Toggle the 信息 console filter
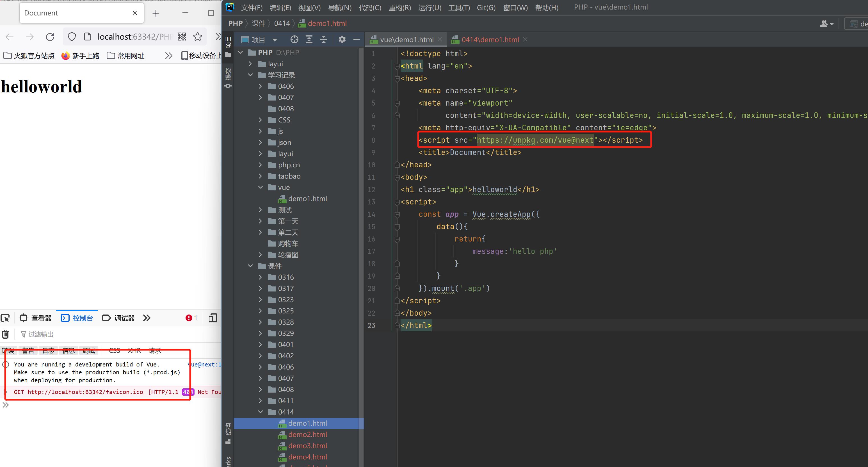 coord(68,351)
